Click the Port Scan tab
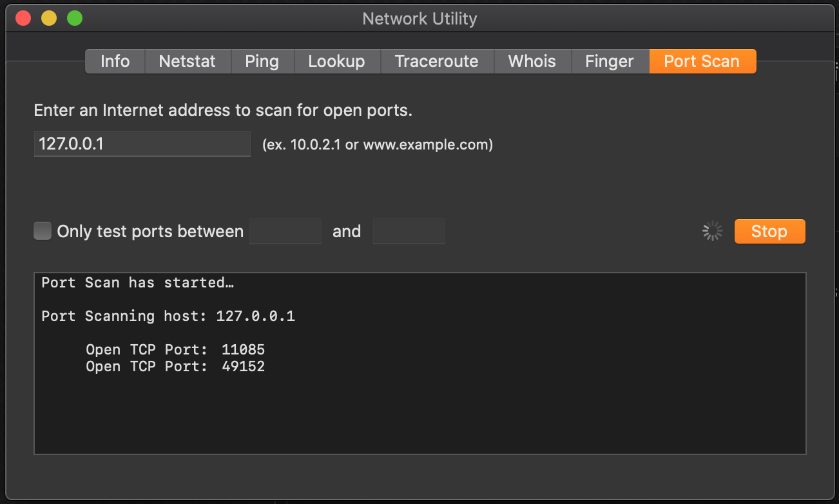Viewport: 839px width, 504px height. [702, 61]
